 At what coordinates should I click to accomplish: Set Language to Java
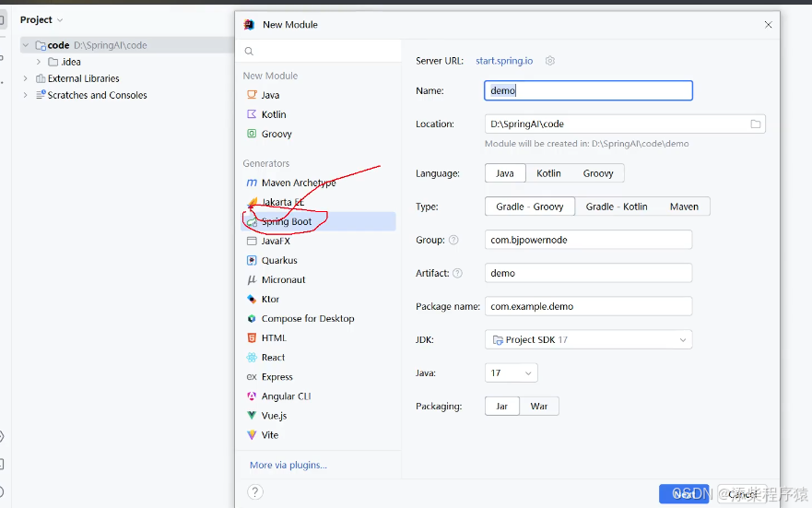[505, 173]
